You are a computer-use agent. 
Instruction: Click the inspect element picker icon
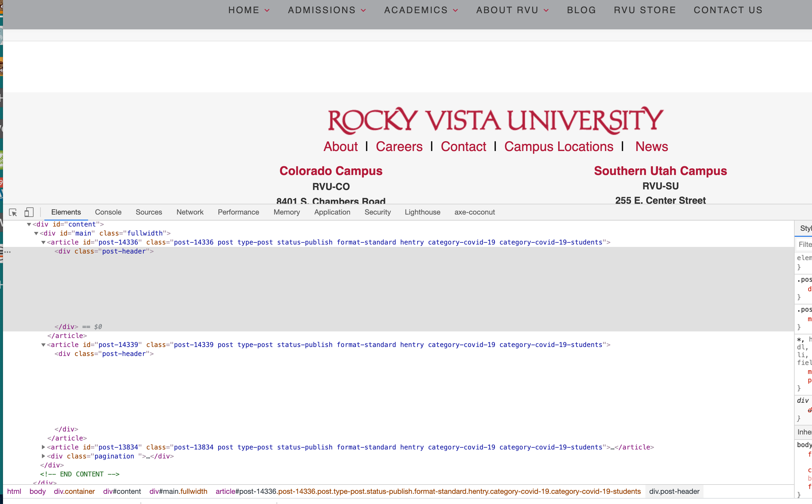[x=13, y=212]
